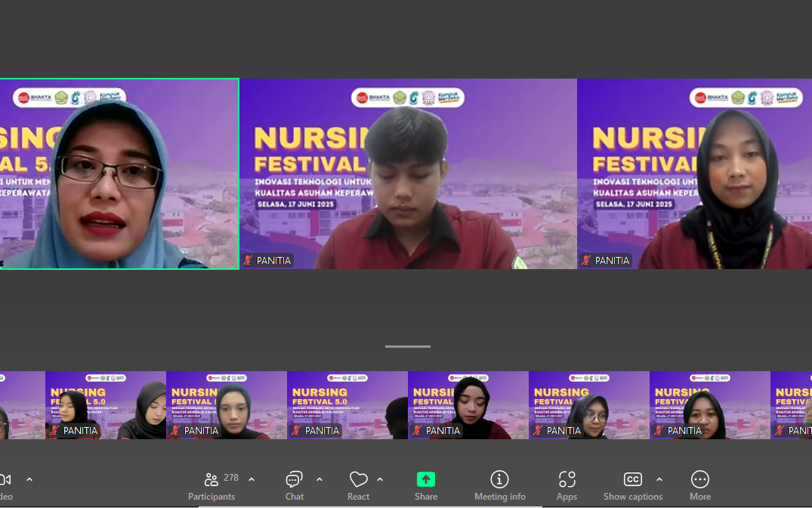
Task: Open the Chat panel
Action: tap(294, 479)
